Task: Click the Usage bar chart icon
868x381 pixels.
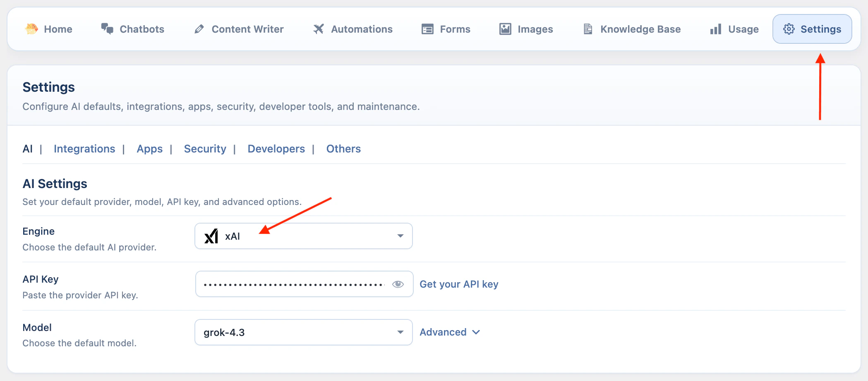Action: click(716, 29)
